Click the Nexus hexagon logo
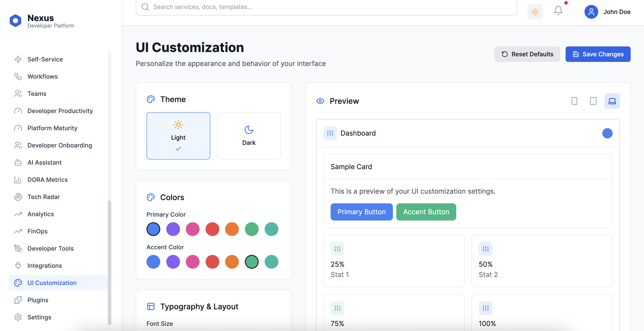Viewport: 644px width, 331px height. [15, 20]
